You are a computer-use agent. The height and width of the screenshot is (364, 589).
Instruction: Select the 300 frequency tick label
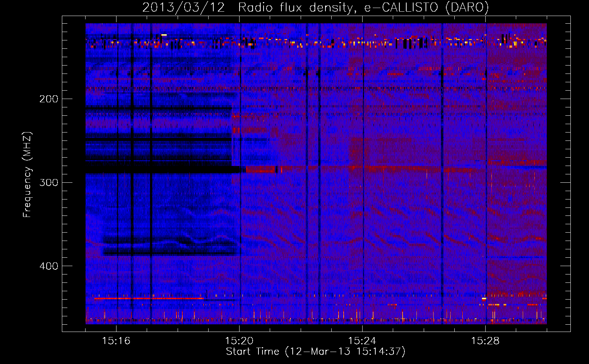pyautogui.click(x=49, y=182)
